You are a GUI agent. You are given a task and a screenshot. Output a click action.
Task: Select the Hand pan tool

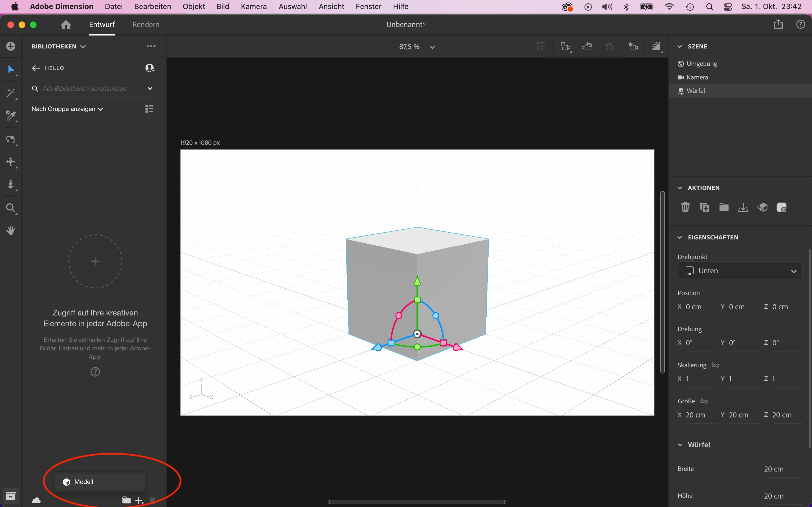pyautogui.click(x=11, y=230)
